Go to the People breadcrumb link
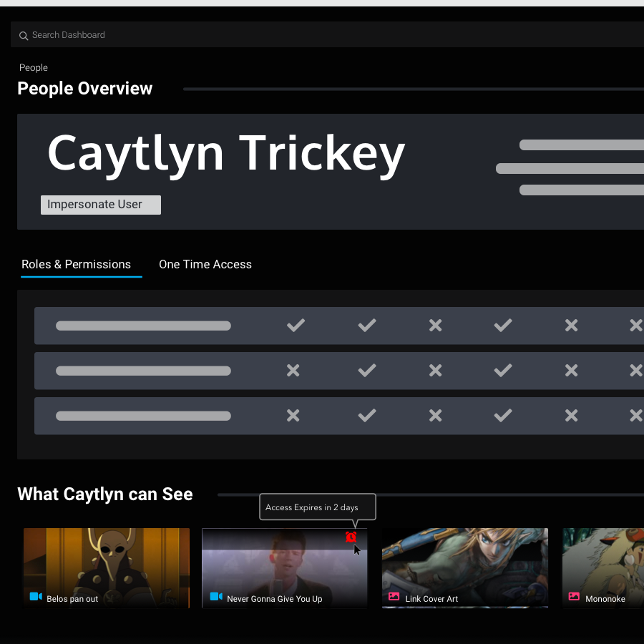Image resolution: width=644 pixels, height=644 pixels. point(33,68)
